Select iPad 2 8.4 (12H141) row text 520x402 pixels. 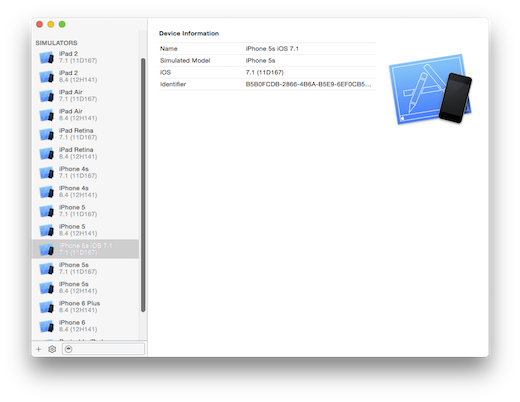(78, 76)
